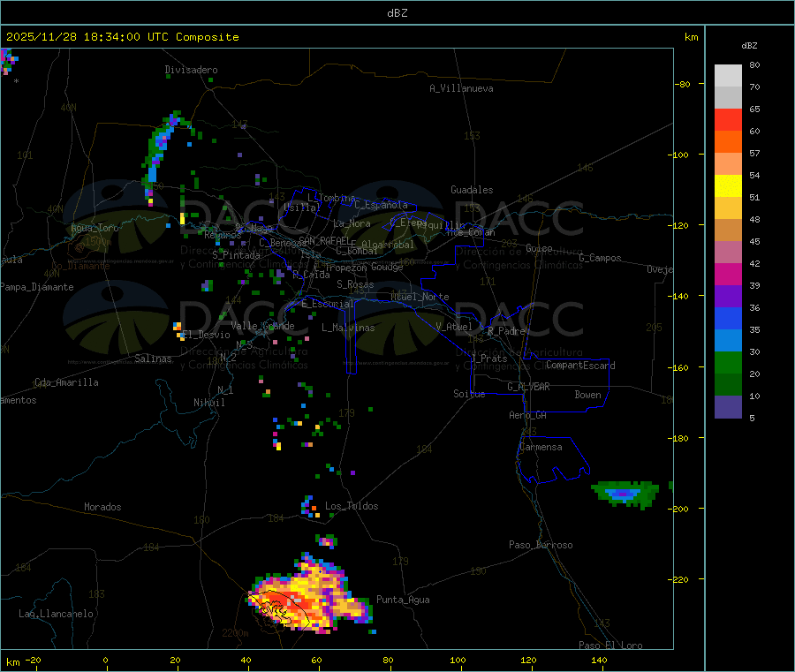Click the 35 dBZ blue legend swatch
Screen dimensions: 795x672
[728, 341]
